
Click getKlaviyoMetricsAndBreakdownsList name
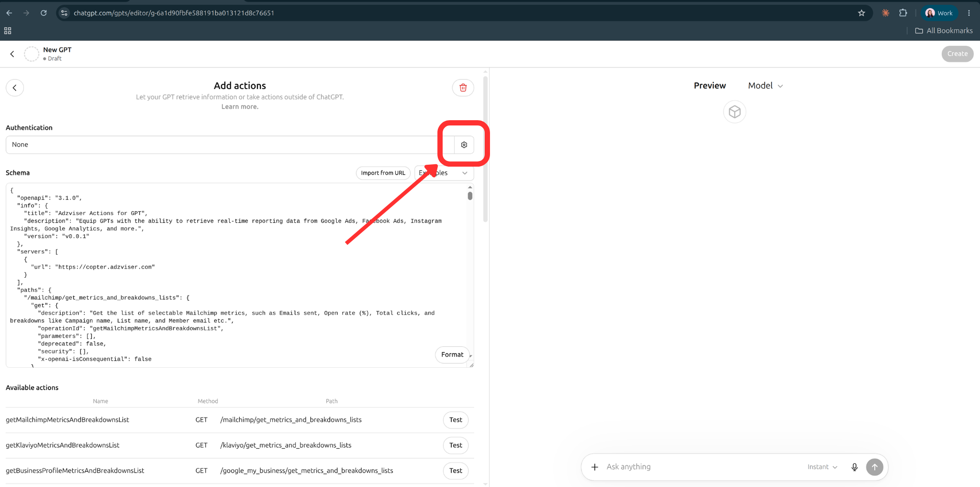point(63,445)
